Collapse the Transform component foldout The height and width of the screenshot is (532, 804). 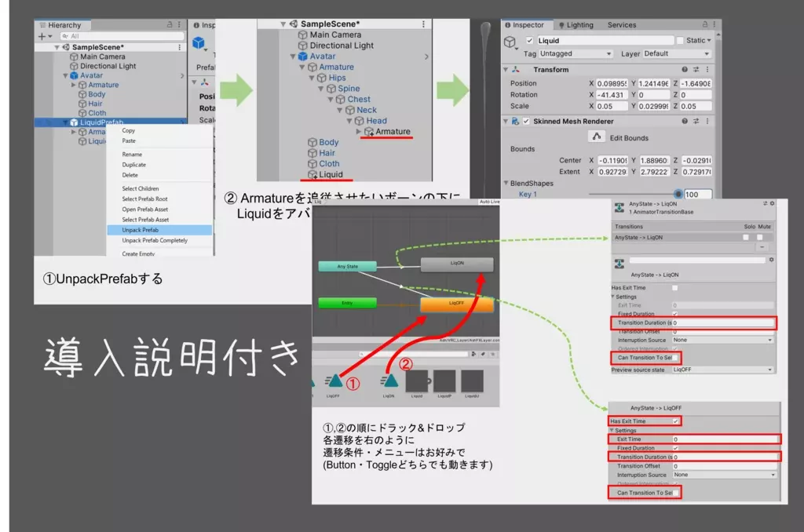506,69
